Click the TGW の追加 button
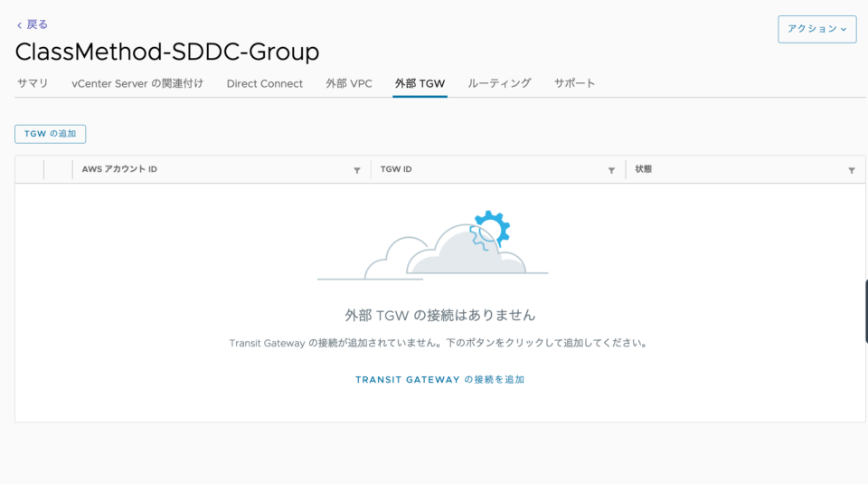The image size is (868, 484). pyautogui.click(x=51, y=134)
